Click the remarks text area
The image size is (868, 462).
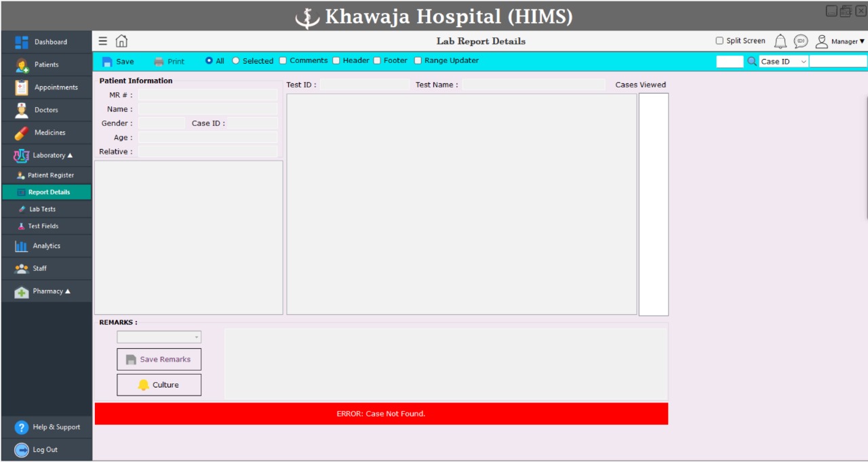(x=446, y=364)
